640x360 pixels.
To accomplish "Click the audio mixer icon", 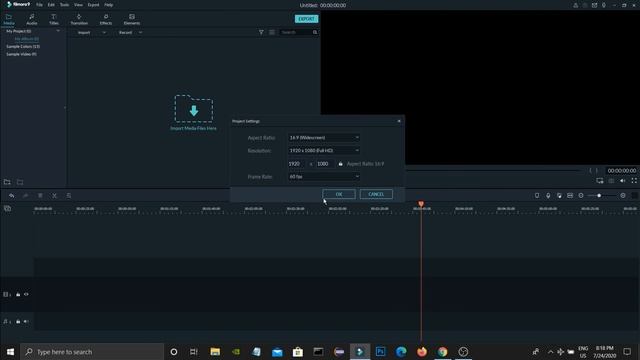I will [559, 196].
